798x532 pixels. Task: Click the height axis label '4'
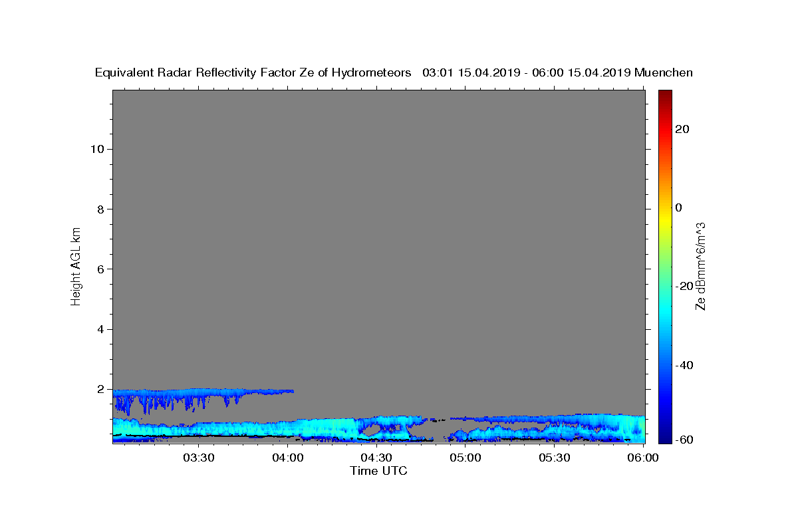99,329
